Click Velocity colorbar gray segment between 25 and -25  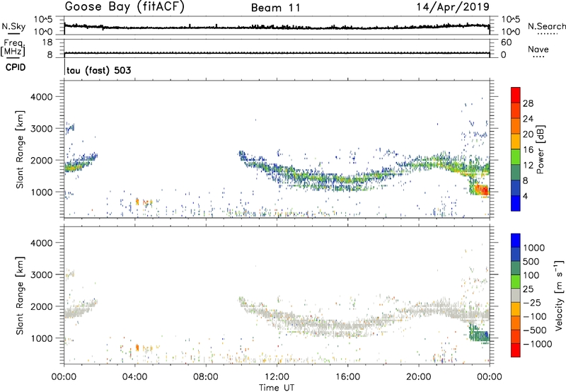516,295
